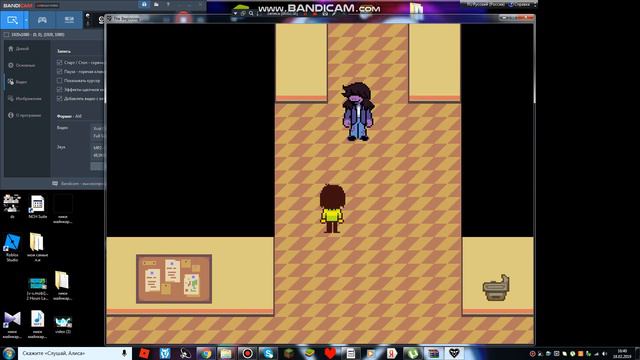The height and width of the screenshot is (360, 640).
Task: Open the music note audio file on desktop
Action: coord(38,324)
